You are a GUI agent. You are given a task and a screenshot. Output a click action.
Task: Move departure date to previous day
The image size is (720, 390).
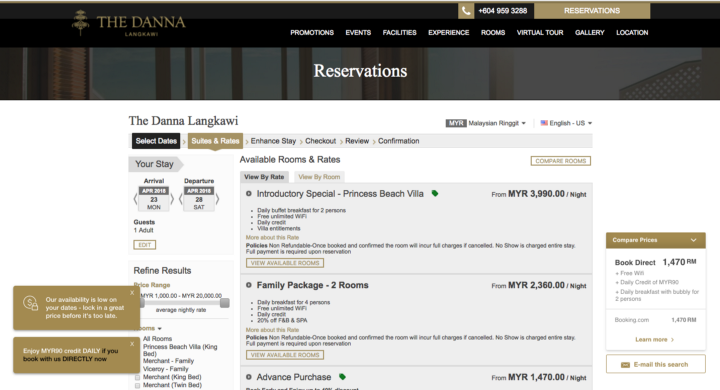click(x=180, y=199)
